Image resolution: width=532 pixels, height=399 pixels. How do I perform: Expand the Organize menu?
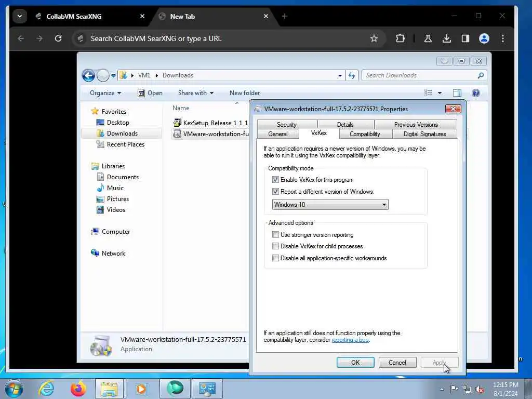(105, 93)
